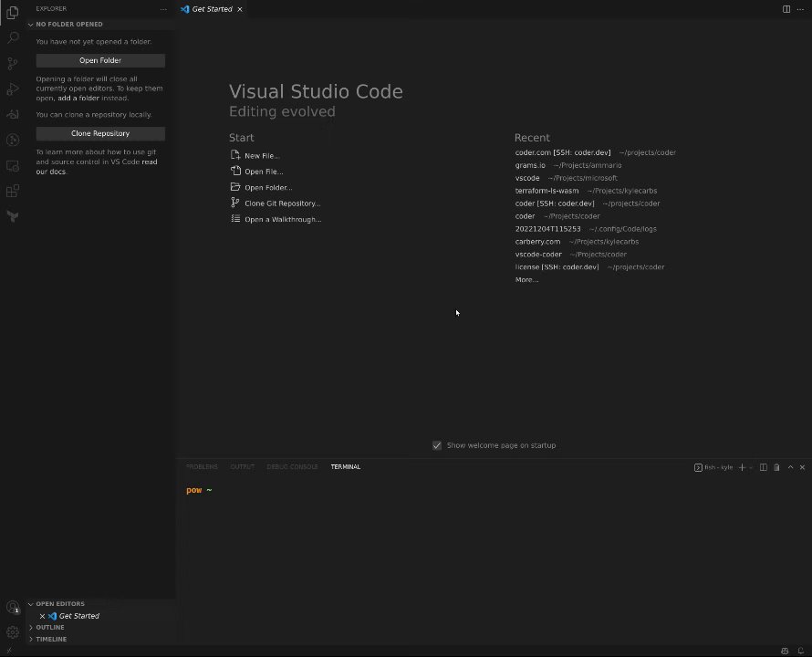Open the Manage gear menu
This screenshot has width=812, height=657.
[13, 632]
